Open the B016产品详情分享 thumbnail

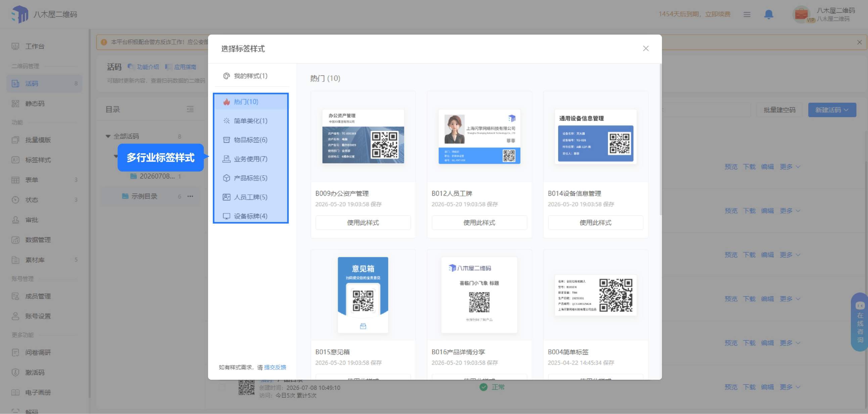[x=479, y=295]
